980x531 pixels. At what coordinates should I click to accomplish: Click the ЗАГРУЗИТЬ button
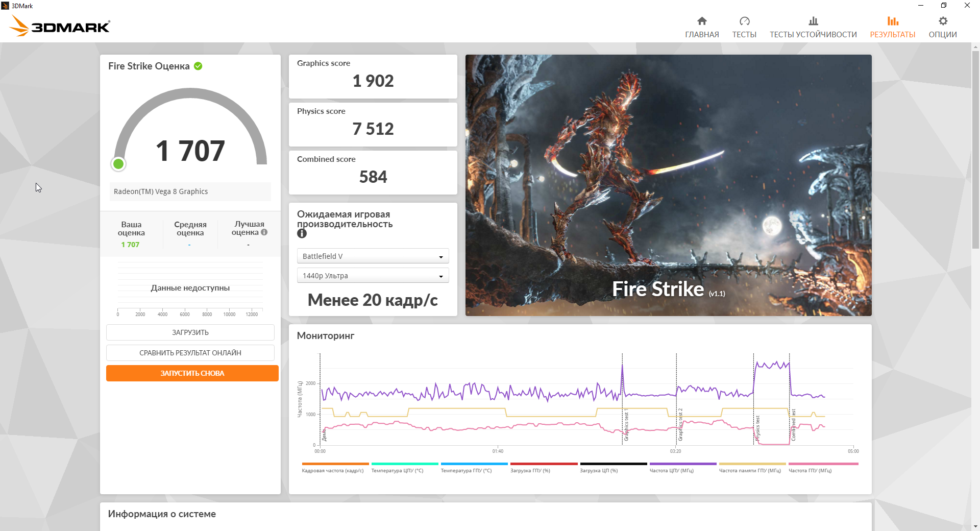tap(190, 332)
